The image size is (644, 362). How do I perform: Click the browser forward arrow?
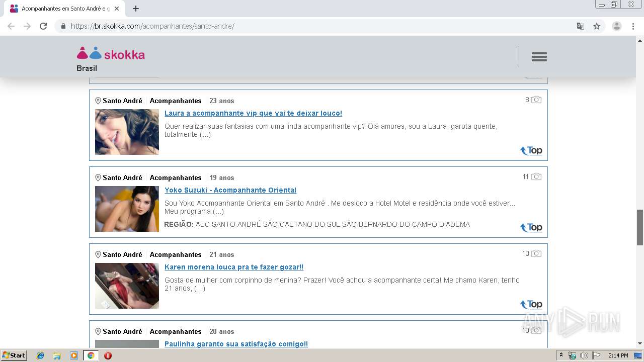click(x=27, y=26)
